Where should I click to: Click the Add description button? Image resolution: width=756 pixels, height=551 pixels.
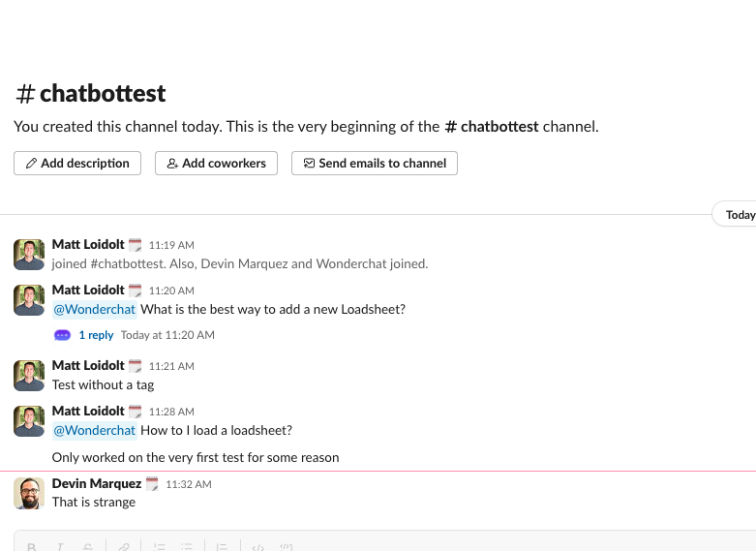77,164
